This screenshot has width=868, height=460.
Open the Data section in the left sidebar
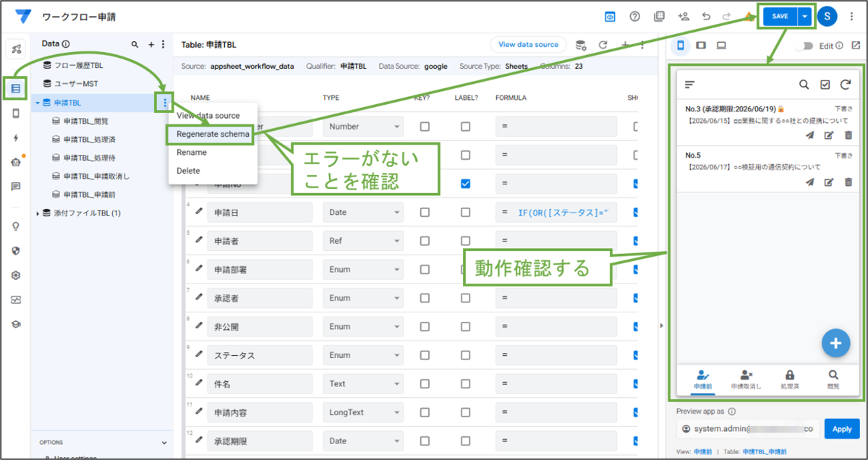[x=16, y=89]
